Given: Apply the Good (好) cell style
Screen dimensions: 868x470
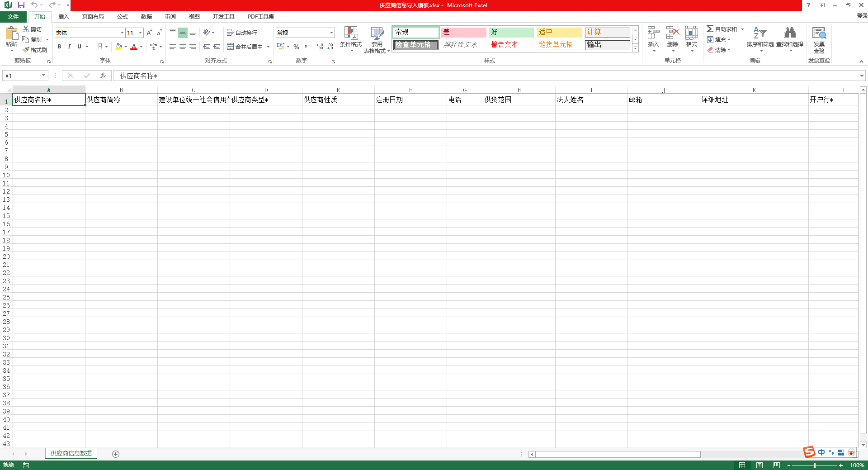Looking at the screenshot, I should tap(512, 32).
